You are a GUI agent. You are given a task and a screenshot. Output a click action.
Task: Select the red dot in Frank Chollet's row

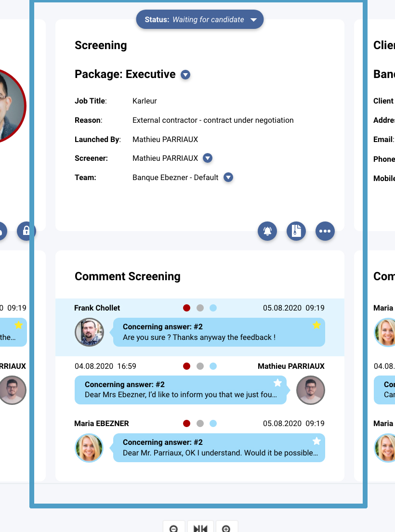186,308
